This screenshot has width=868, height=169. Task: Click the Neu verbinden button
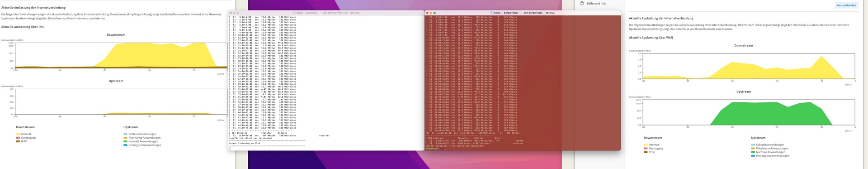pyautogui.click(x=846, y=5)
